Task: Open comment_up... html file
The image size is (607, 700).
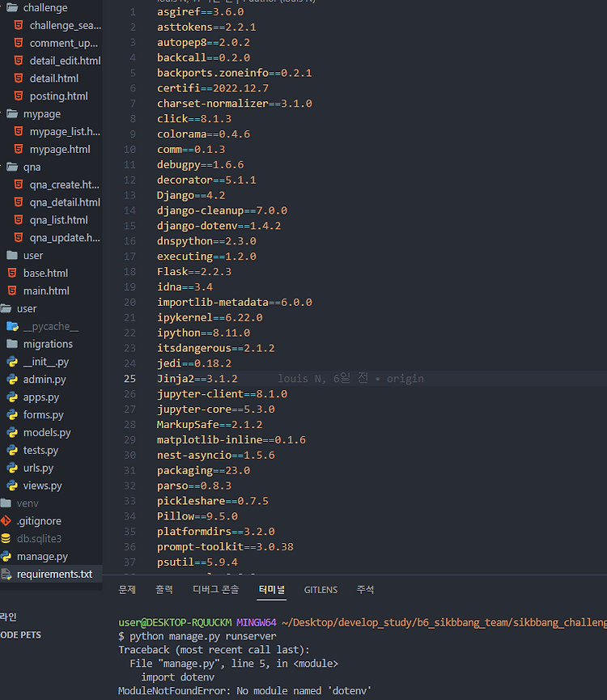Action: pyautogui.click(x=63, y=44)
